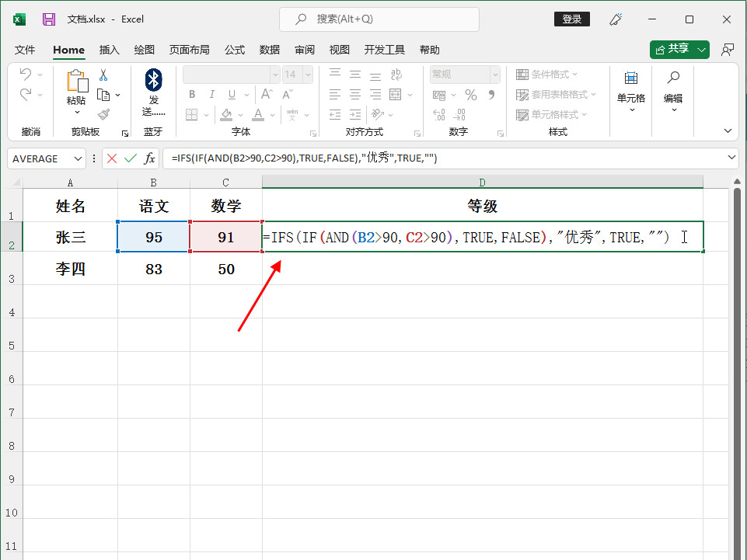Open Format as Table dropdown

(557, 94)
